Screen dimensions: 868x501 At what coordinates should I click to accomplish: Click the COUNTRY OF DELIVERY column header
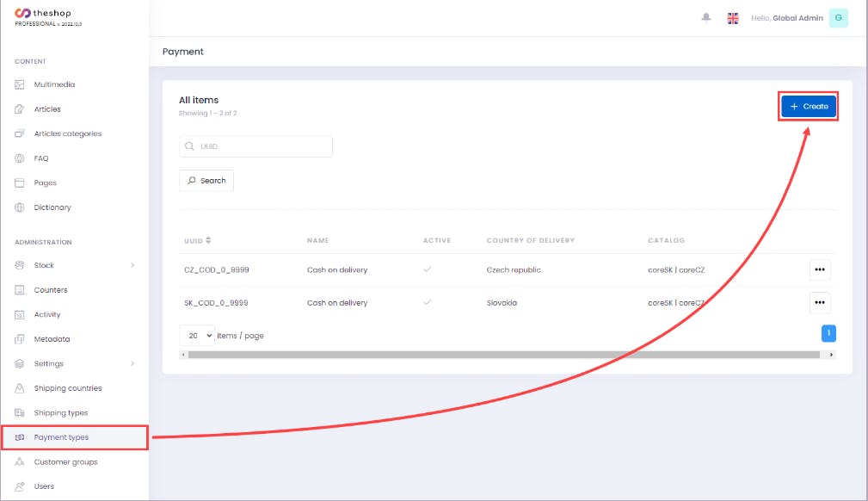click(530, 240)
